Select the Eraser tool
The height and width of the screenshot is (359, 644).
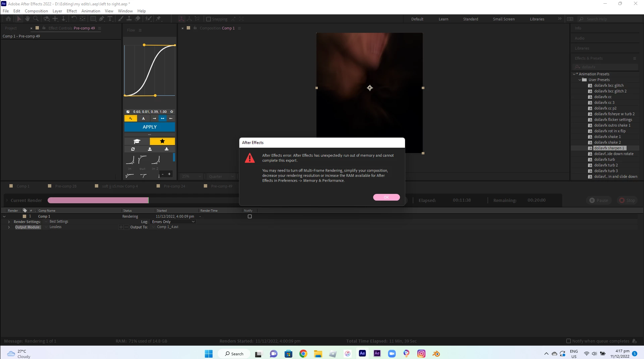coord(137,19)
